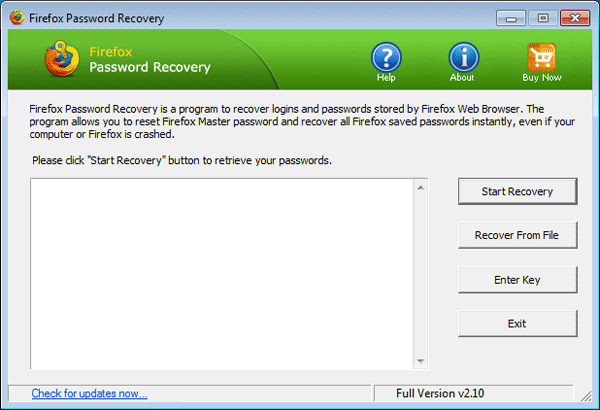Click the window title bar text
The image size is (600, 410).
pyautogui.click(x=98, y=18)
